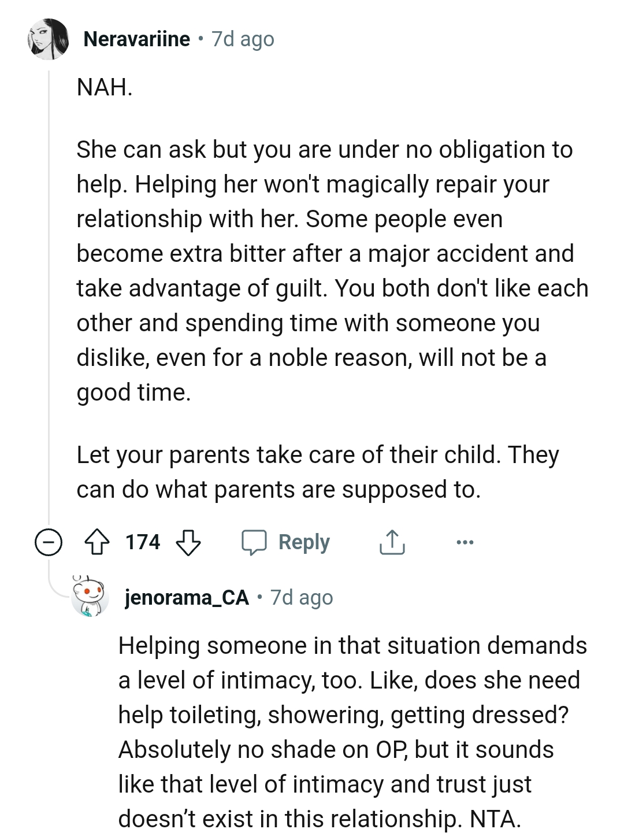Click the paragraph starting 'Let your parents'

click(x=318, y=472)
